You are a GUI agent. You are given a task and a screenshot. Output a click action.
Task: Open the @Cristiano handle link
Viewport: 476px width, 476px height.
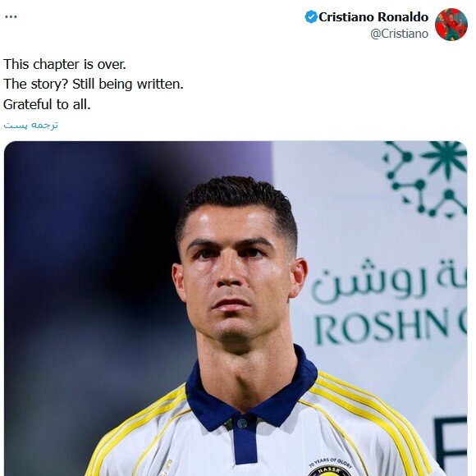point(399,34)
